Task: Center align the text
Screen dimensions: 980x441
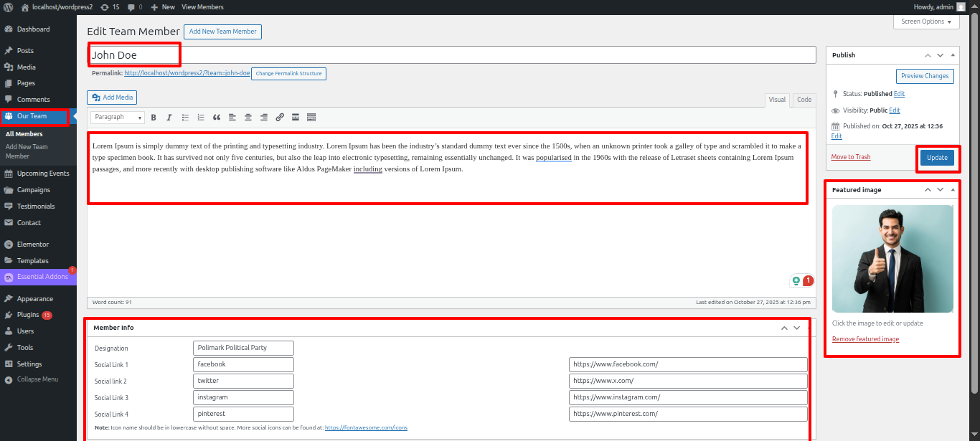Action: point(248,118)
